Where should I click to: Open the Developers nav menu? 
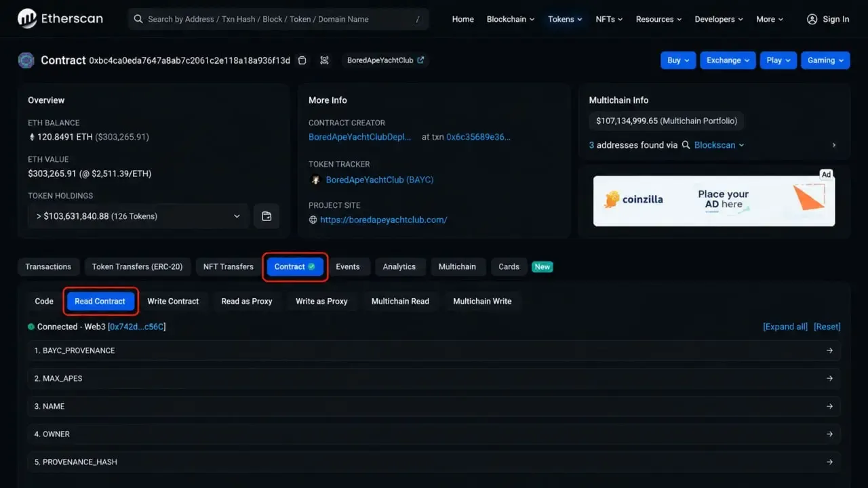click(719, 19)
